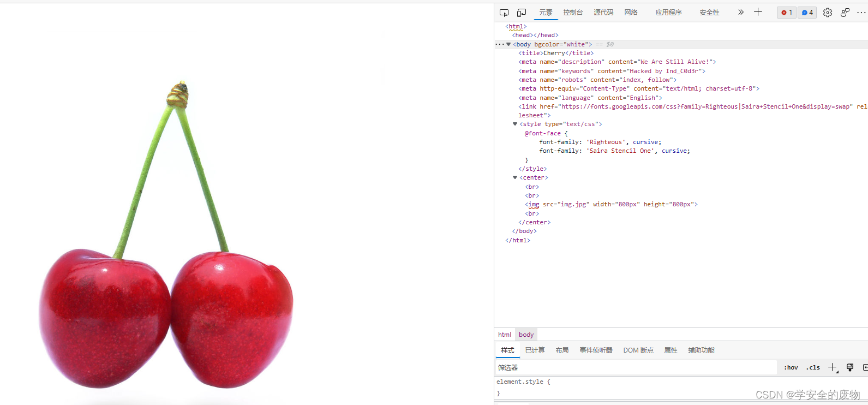Click the bgcolor "white" attribute value
The height and width of the screenshot is (405, 868).
pyautogui.click(x=576, y=44)
